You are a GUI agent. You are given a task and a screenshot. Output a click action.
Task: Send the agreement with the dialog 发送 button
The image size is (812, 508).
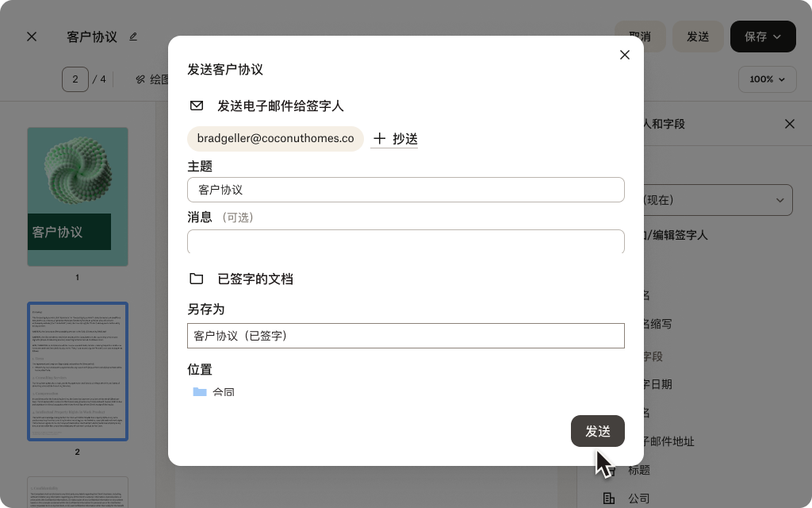(598, 431)
